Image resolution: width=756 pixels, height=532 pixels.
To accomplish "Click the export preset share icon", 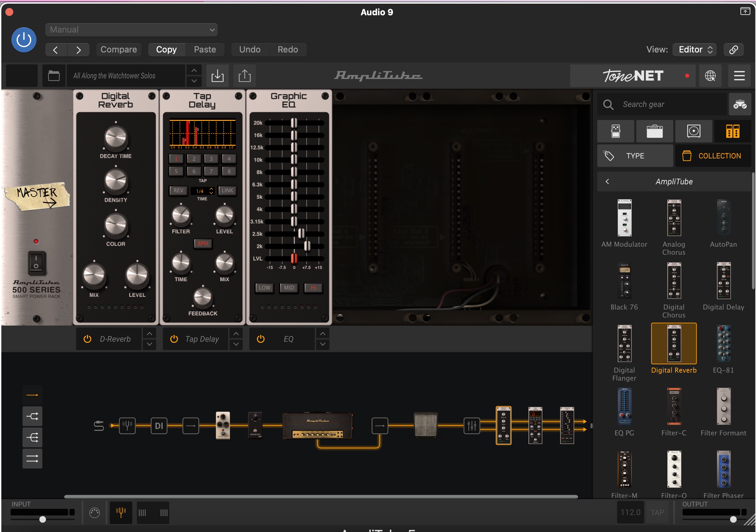I will [245, 76].
